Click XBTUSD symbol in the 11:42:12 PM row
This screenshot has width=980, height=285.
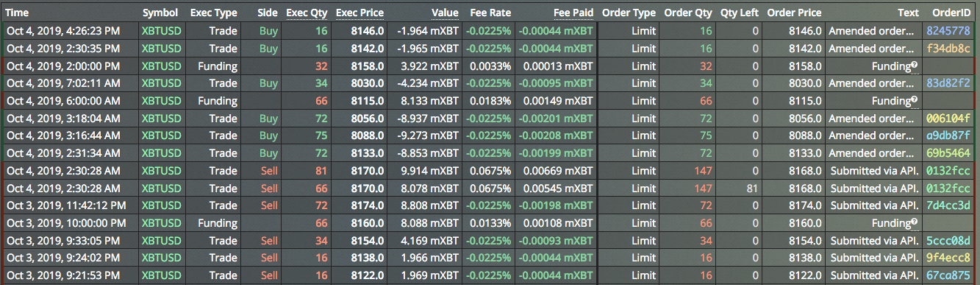(x=161, y=205)
